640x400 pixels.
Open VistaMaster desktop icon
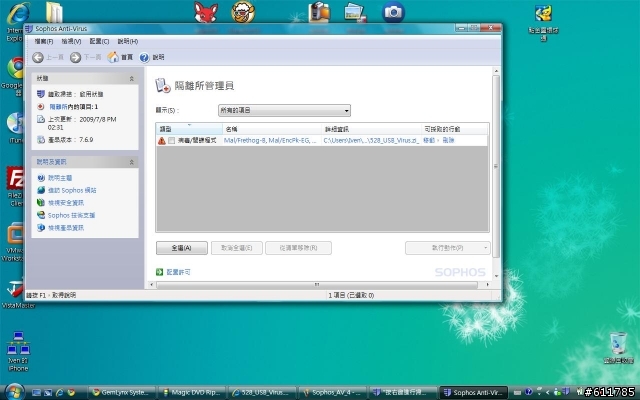[16, 289]
